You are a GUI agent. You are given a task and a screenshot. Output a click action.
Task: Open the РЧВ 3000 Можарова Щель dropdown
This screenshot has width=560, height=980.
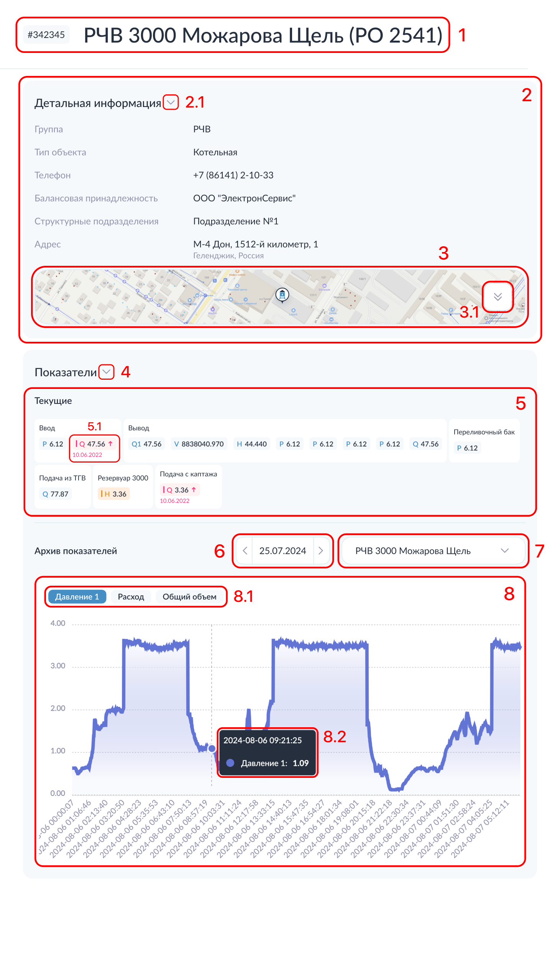pyautogui.click(x=432, y=550)
